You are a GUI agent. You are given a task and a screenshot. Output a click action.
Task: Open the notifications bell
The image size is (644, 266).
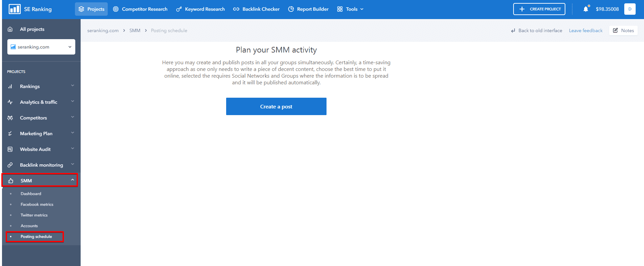[586, 9]
